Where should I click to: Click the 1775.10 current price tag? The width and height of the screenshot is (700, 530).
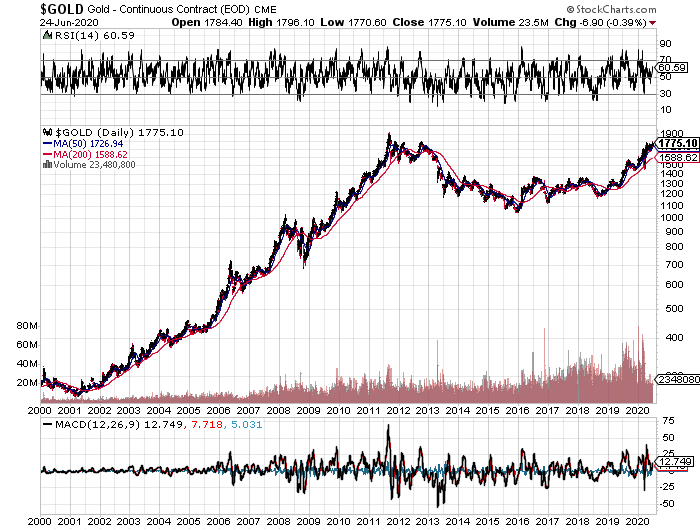click(676, 143)
